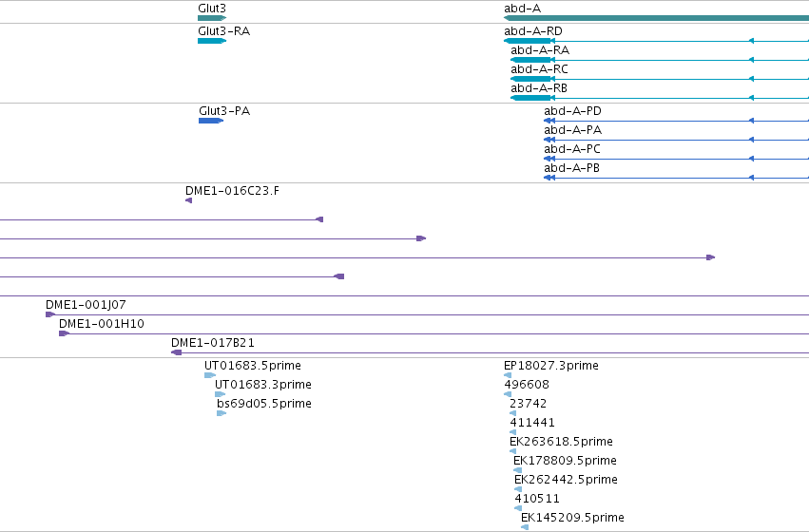Click the 410511 feature marker
Image resolution: width=809 pixels, height=532 pixels.
(x=518, y=509)
